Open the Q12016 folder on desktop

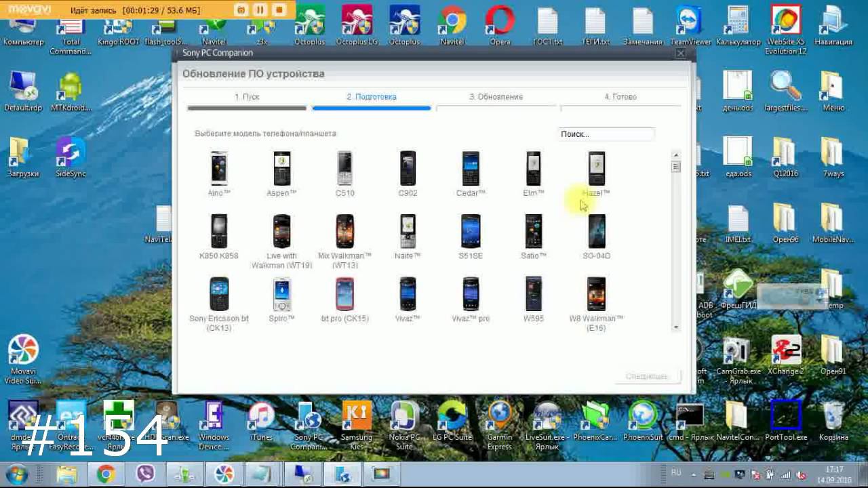786,157
